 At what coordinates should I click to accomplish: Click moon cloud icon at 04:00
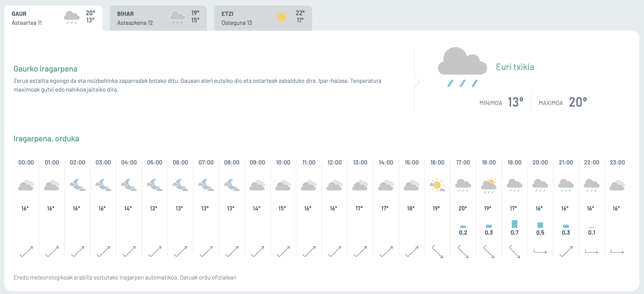[129, 185]
